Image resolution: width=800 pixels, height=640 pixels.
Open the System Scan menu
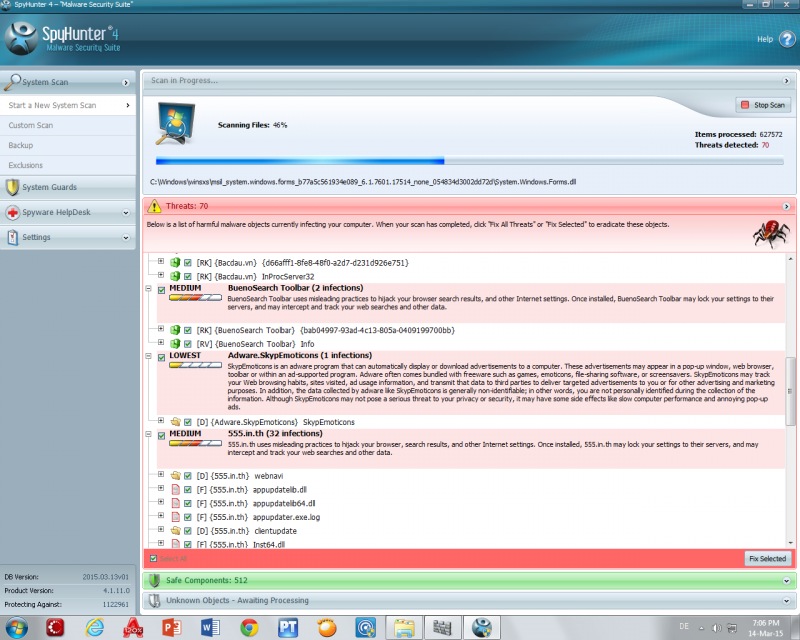(x=68, y=82)
